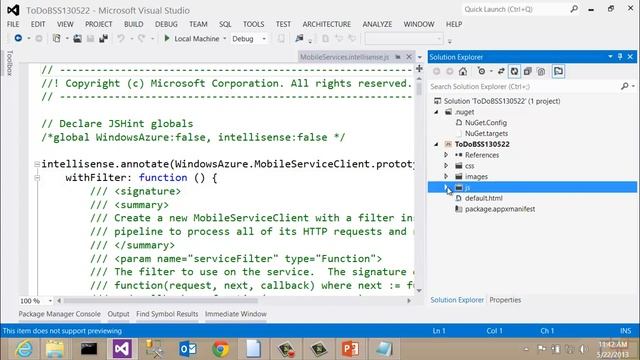Open the Local Machine target dropdown
This screenshot has height=360, width=640.
click(x=224, y=39)
